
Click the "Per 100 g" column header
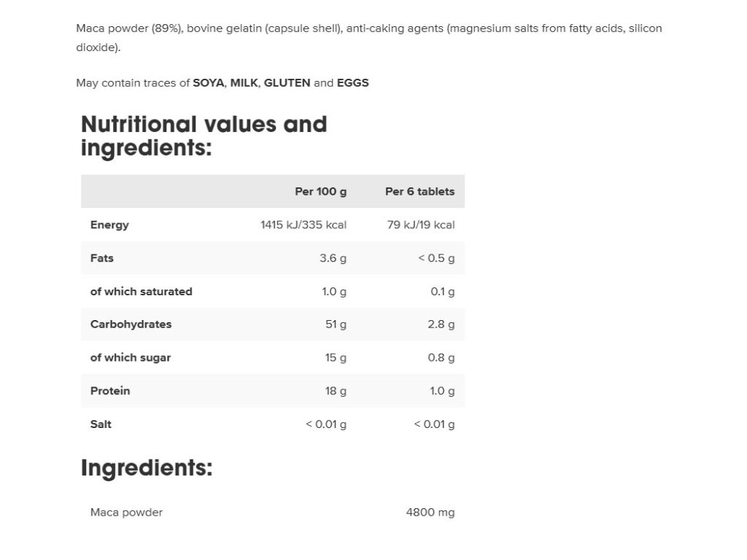pyautogui.click(x=320, y=192)
